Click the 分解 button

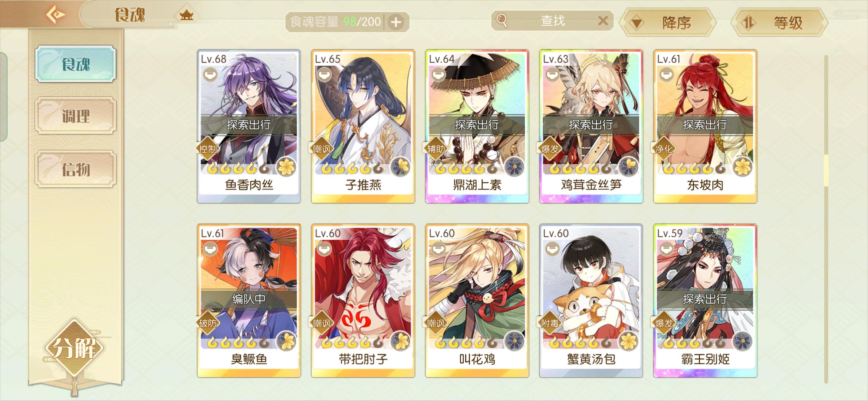point(74,348)
